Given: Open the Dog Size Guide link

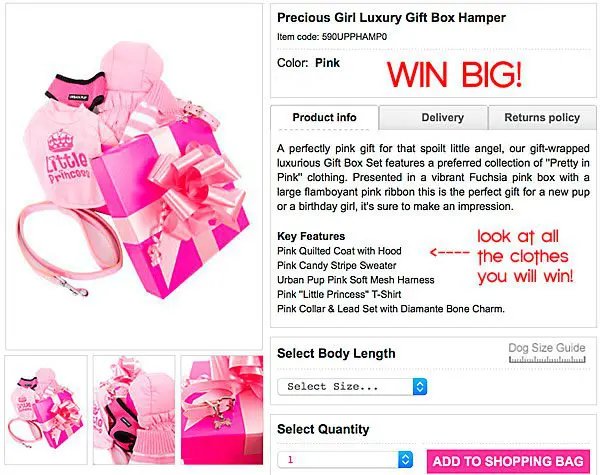Looking at the screenshot, I should click(547, 348).
